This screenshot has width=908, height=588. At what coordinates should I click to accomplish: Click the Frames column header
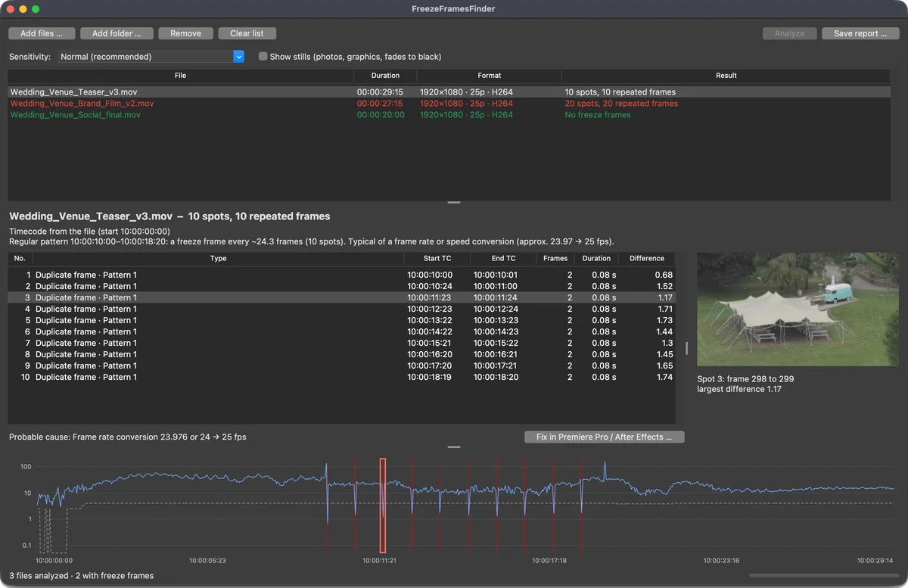[555, 259]
